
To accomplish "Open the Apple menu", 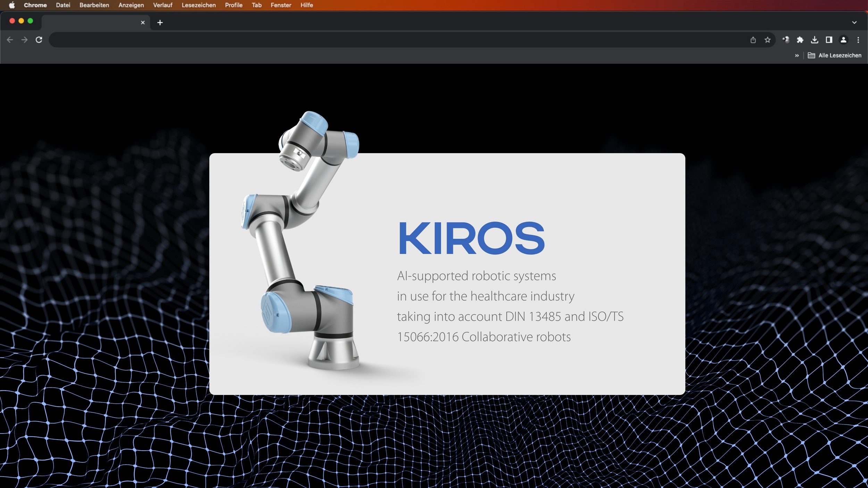I will point(12,5).
